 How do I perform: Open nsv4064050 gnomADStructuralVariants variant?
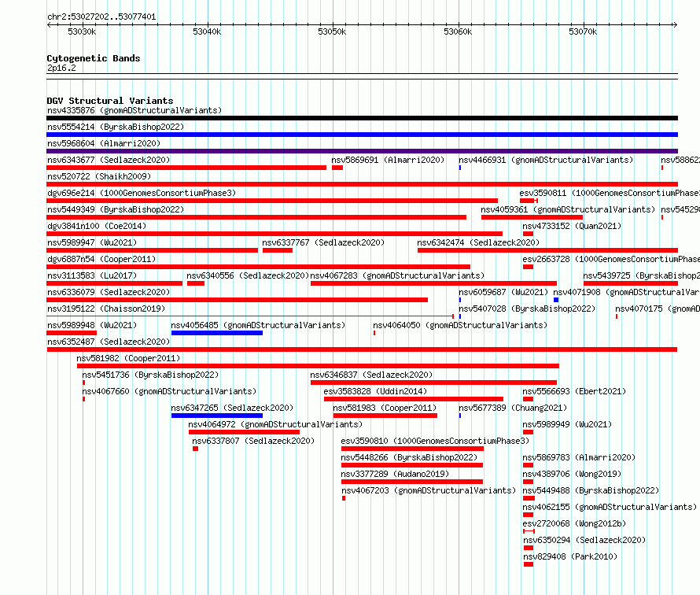460,325
